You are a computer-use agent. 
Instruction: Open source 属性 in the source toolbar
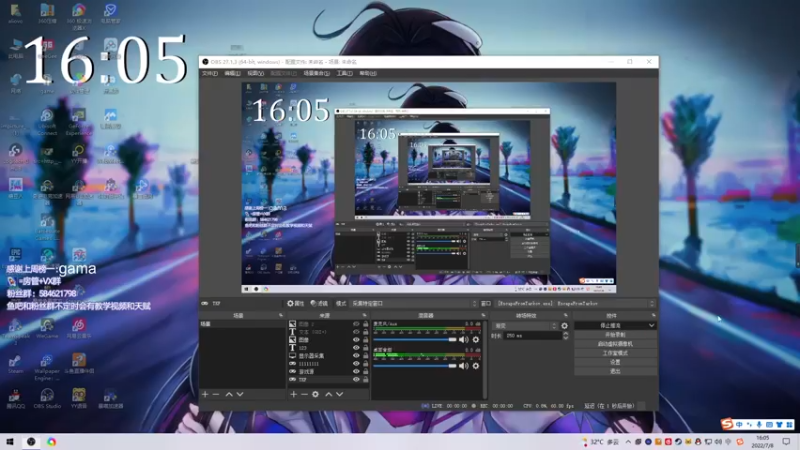(x=295, y=304)
